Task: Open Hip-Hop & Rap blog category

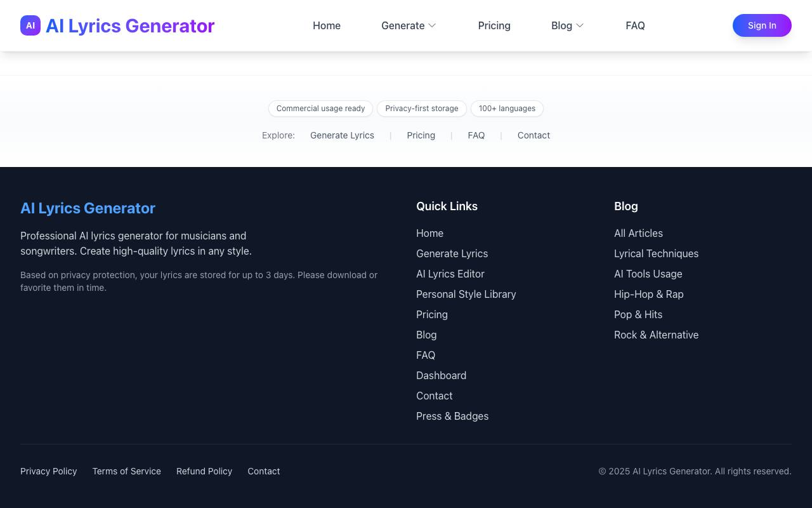Action: [648, 294]
